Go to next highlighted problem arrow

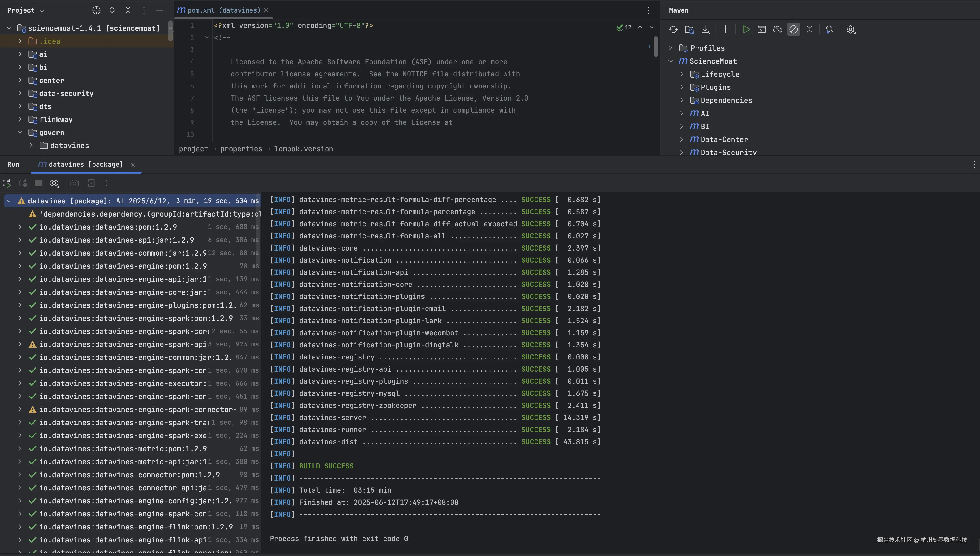click(x=652, y=27)
